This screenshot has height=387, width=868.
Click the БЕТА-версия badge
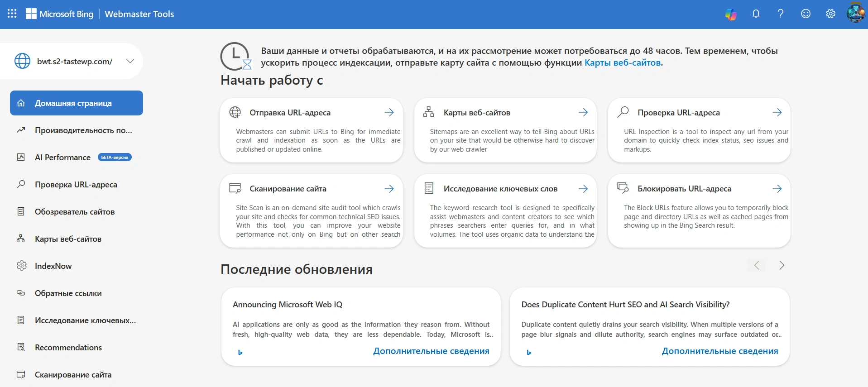115,158
